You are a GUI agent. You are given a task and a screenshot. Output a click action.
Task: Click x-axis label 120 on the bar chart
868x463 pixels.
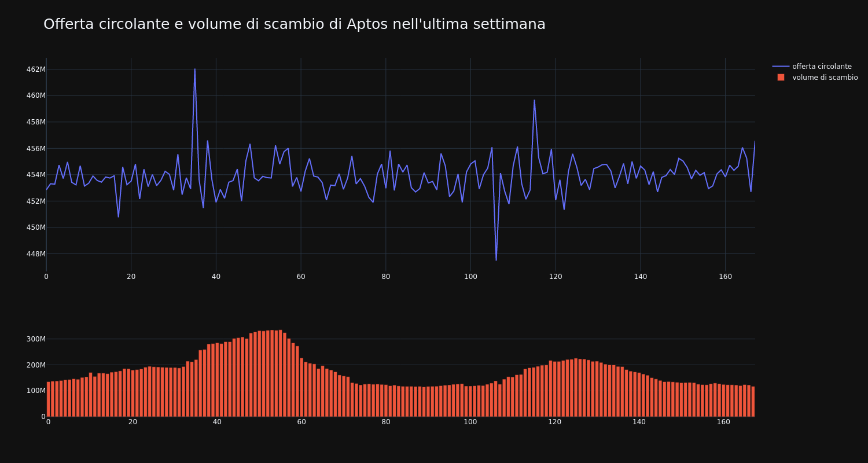tap(555, 422)
